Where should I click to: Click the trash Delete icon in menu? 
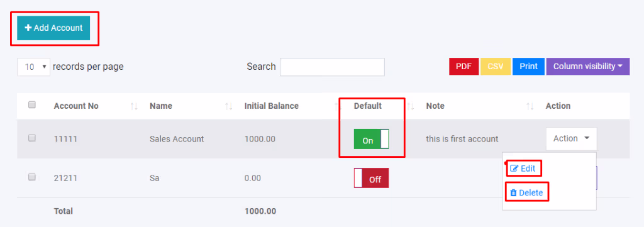click(x=513, y=193)
